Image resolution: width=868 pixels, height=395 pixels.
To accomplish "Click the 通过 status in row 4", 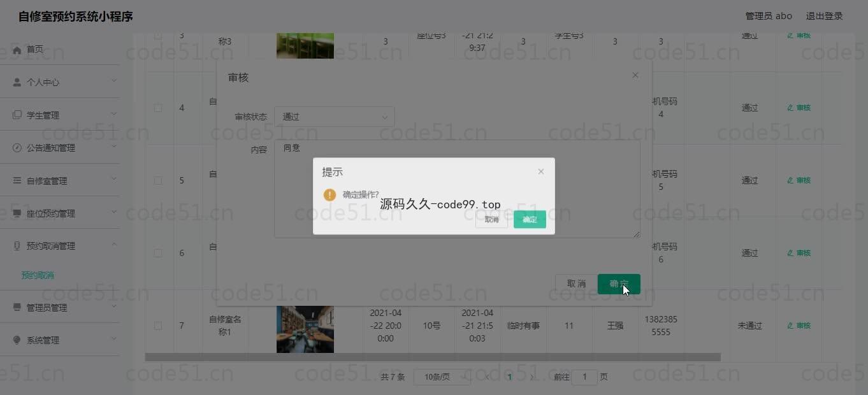I will tap(750, 108).
